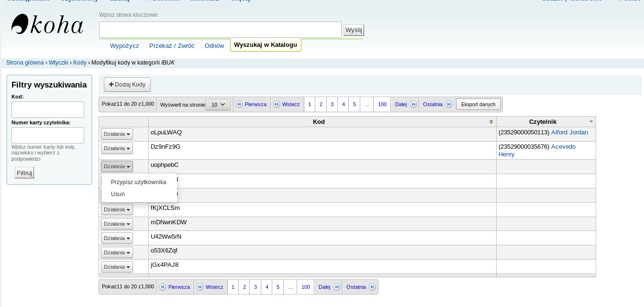Choose Przypisz użytkownika from open menu

138,182
